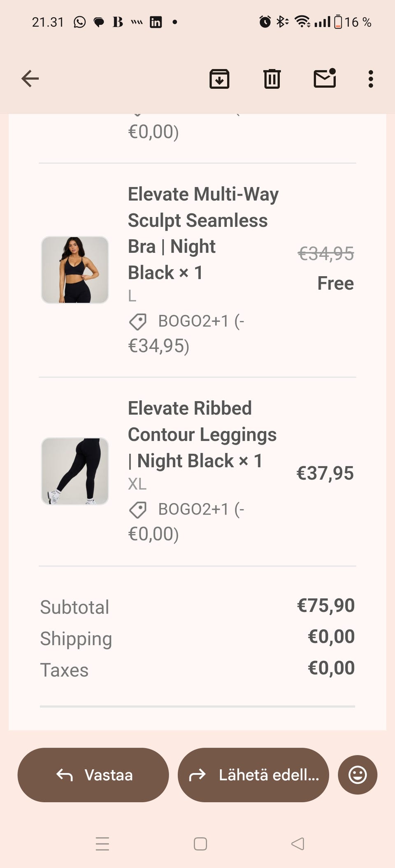Delete the email with trash icon
This screenshot has height=868, width=395.
coord(272,78)
